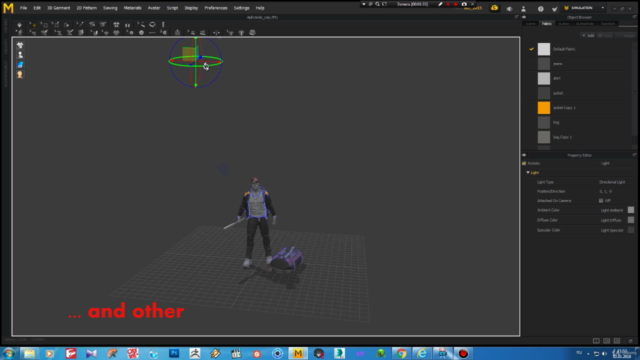Image resolution: width=640 pixels, height=360 pixels.
Task: Open the Sewing menu
Action: click(110, 8)
